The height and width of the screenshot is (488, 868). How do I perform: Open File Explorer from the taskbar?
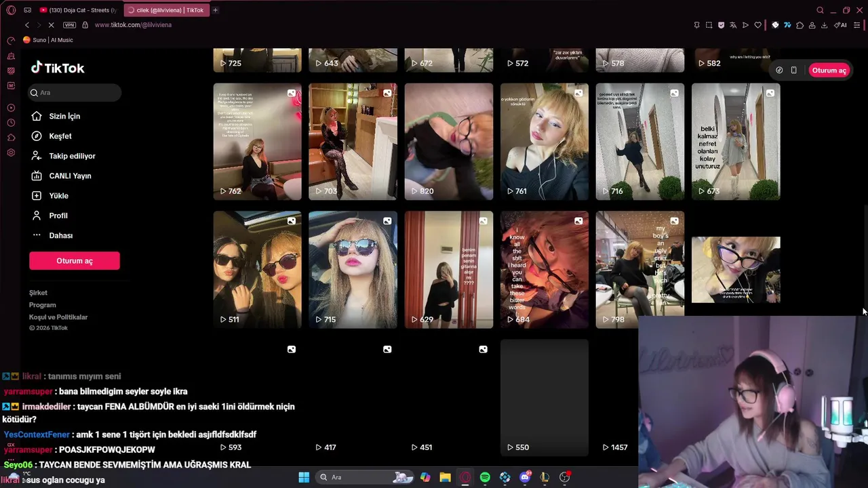pos(445,477)
